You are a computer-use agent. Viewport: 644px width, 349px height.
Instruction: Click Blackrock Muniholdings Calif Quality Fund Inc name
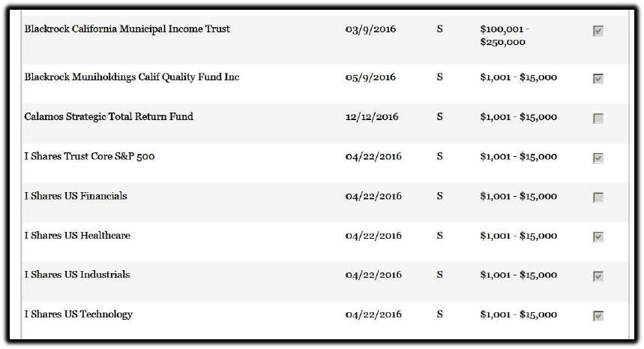click(x=132, y=77)
